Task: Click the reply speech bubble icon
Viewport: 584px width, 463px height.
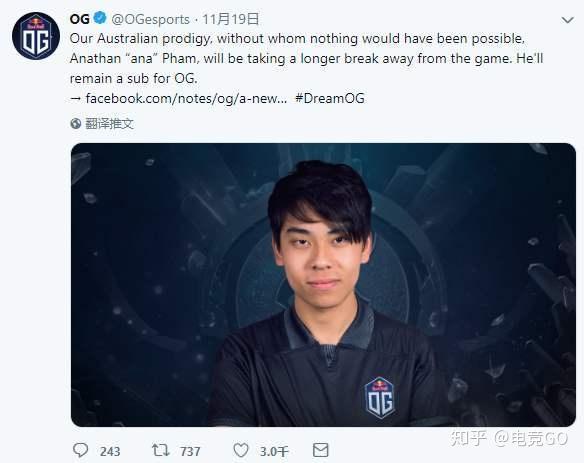Action: [x=80, y=450]
